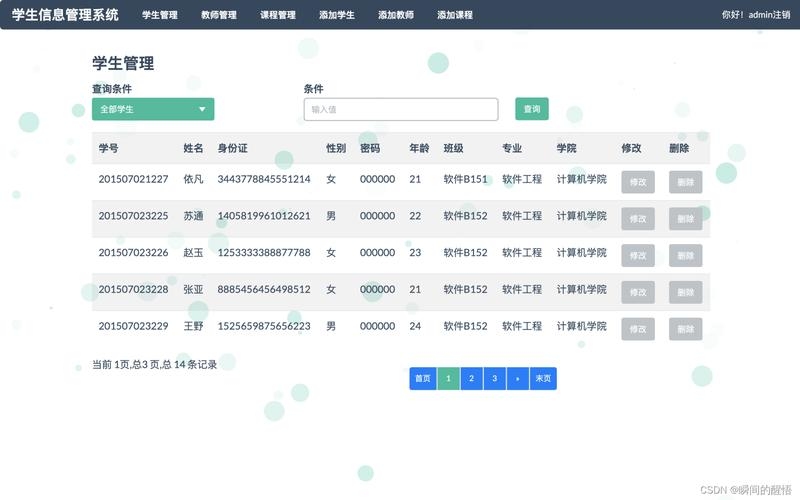Go to 末页 last page button
The height and width of the screenshot is (500, 800).
pos(543,379)
